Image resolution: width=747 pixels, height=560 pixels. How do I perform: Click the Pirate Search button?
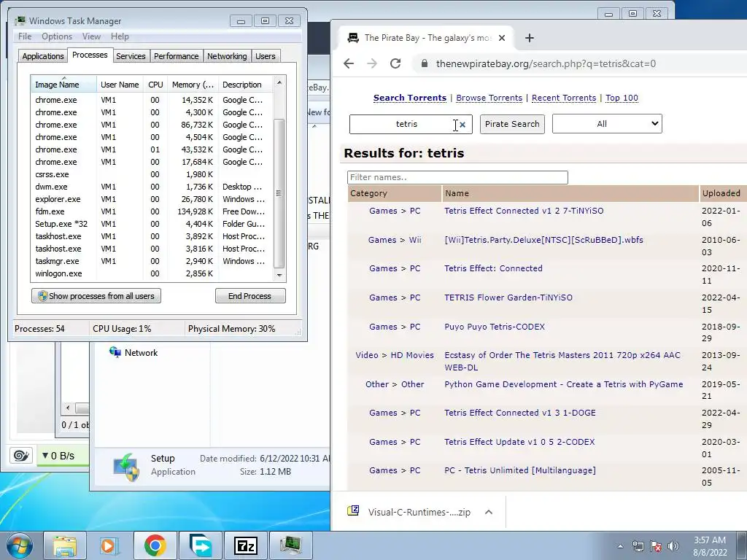tap(512, 124)
